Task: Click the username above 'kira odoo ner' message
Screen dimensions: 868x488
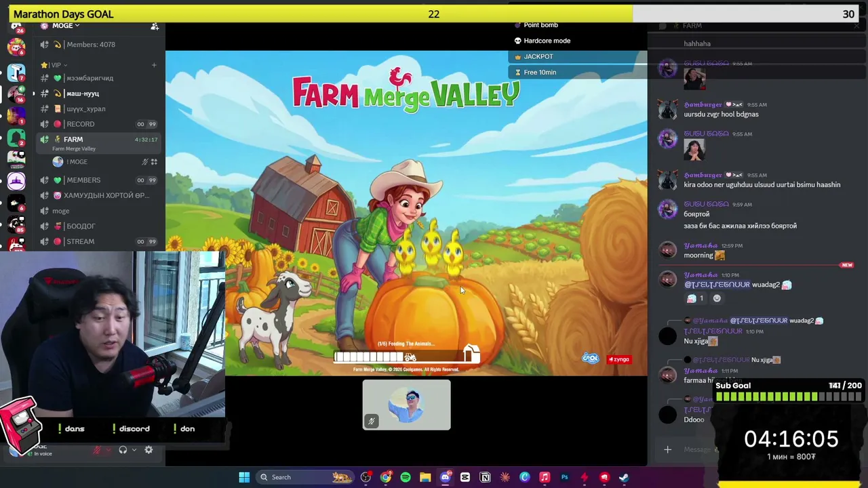Action: (x=703, y=175)
